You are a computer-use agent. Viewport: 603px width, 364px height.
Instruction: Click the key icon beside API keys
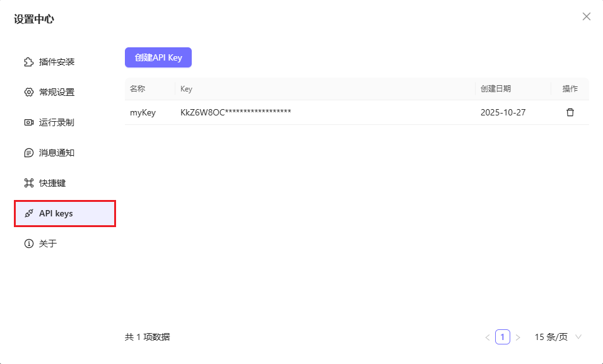click(28, 213)
